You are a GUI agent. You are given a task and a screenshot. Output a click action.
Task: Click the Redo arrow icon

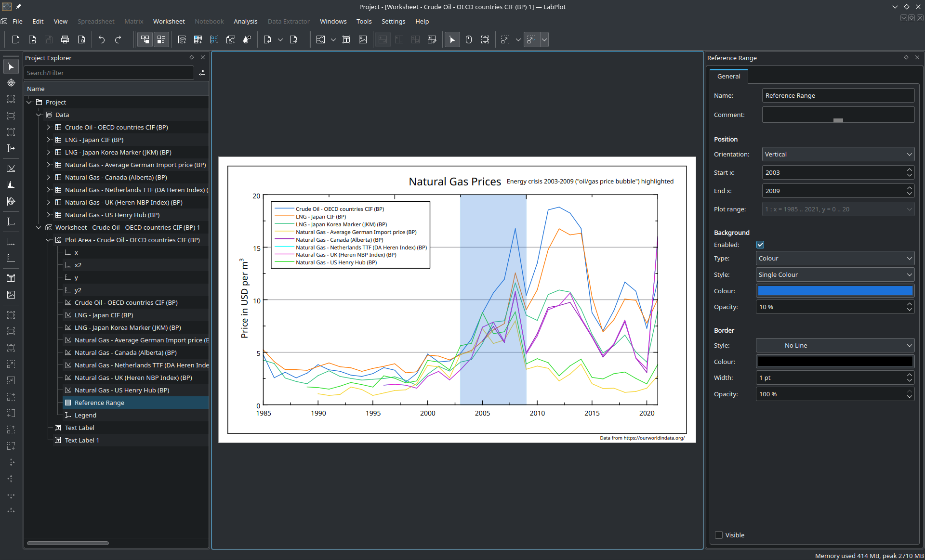coord(118,39)
